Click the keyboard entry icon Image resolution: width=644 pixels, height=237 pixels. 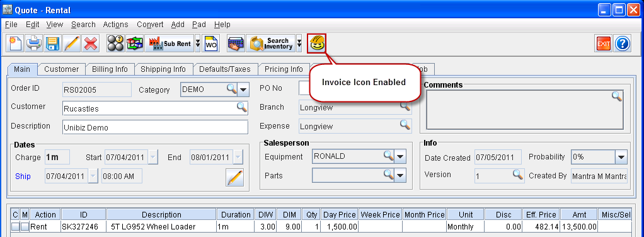[236, 43]
